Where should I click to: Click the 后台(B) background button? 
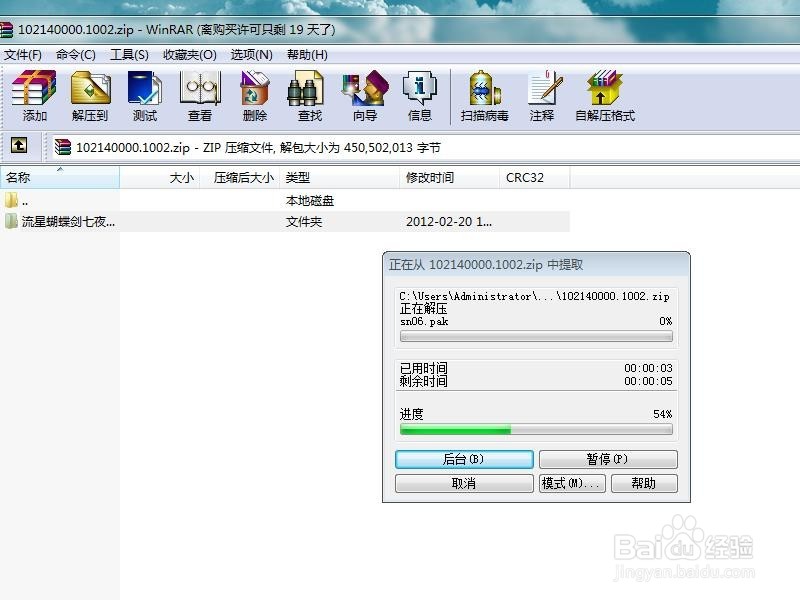464,459
